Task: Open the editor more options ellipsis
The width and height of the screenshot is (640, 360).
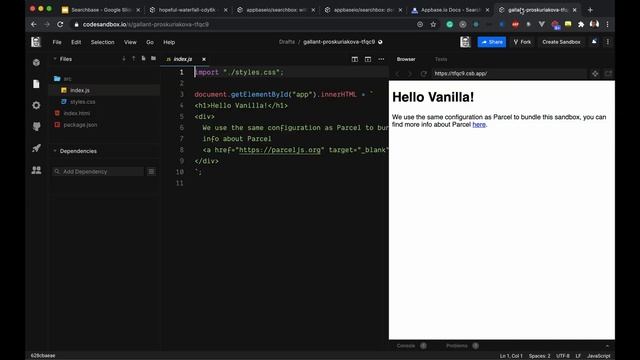Action: (x=381, y=59)
